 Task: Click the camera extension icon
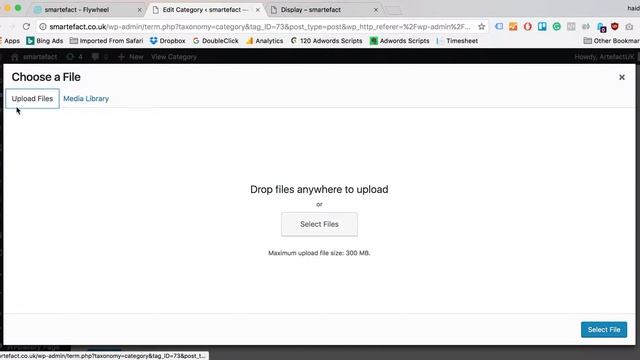pyautogui.click(x=629, y=27)
